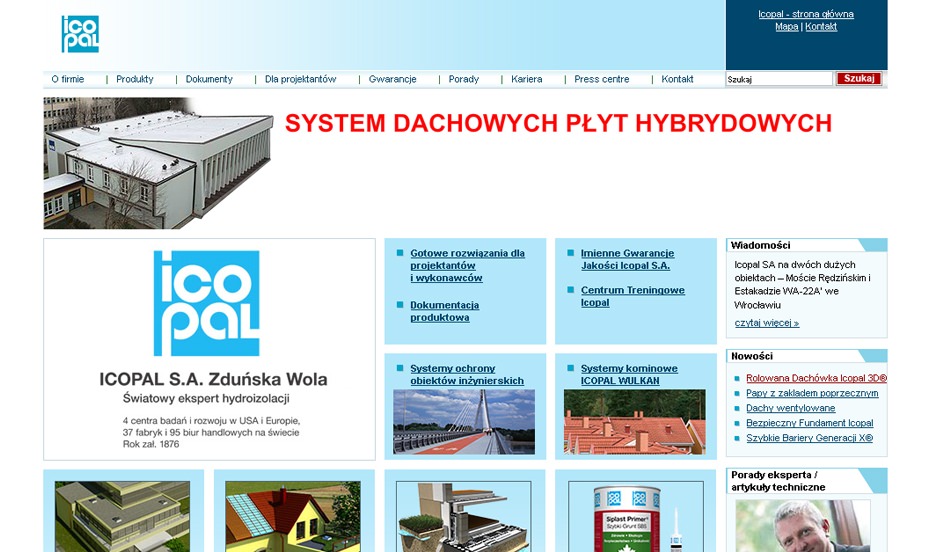Click the Światowy ekspert hydroizolacji text
The width and height of the screenshot is (940, 552).
tap(206, 399)
